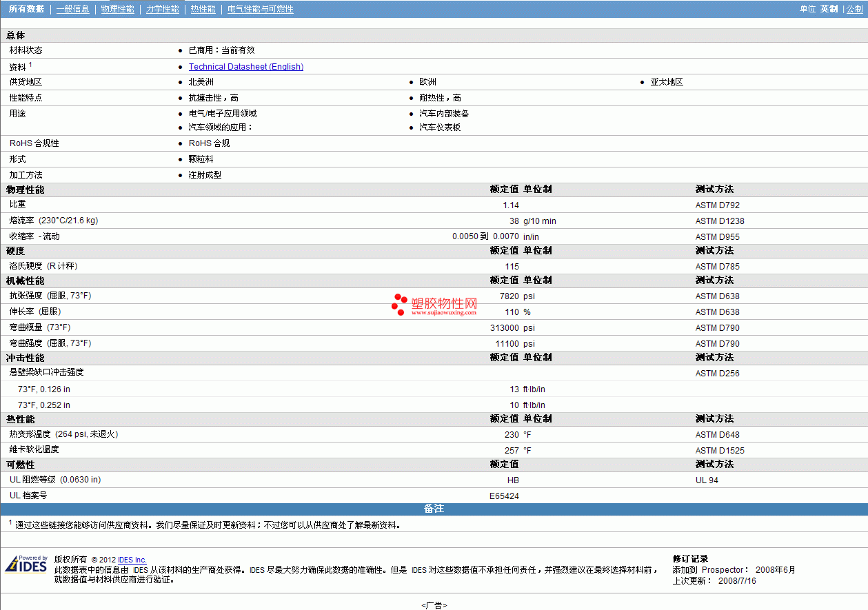Switch units to 公制
Viewport: 868px width, 610px height.
point(854,9)
